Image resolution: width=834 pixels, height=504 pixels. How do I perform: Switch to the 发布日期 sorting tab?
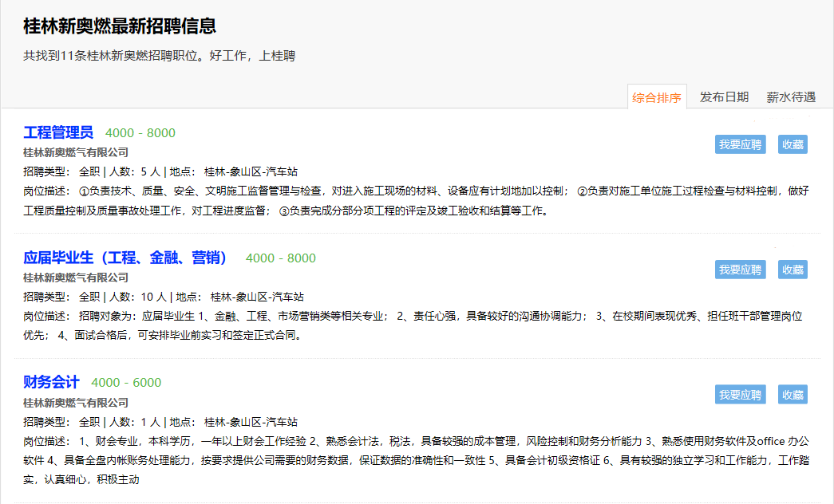click(724, 97)
